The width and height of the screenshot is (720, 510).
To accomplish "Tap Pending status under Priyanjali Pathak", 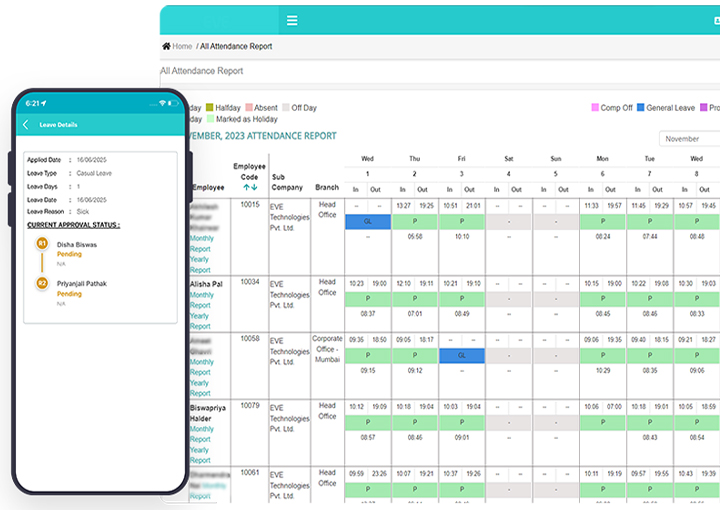I will point(69,294).
